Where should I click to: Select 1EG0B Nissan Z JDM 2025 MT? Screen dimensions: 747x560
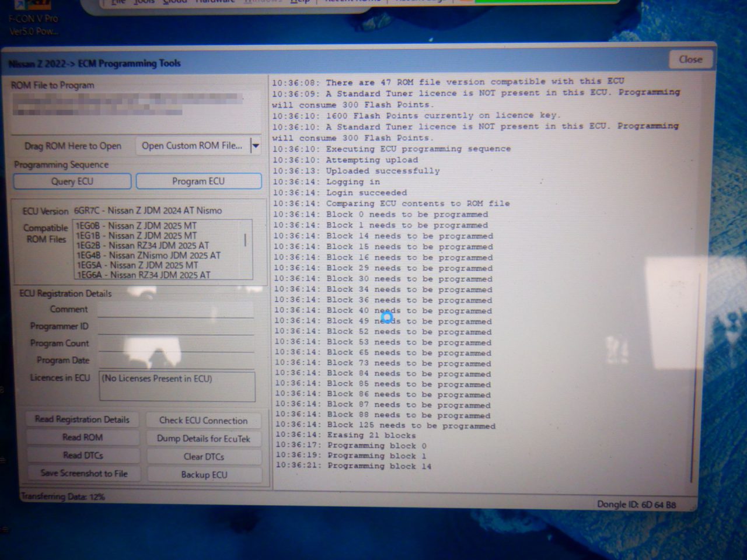coord(137,226)
